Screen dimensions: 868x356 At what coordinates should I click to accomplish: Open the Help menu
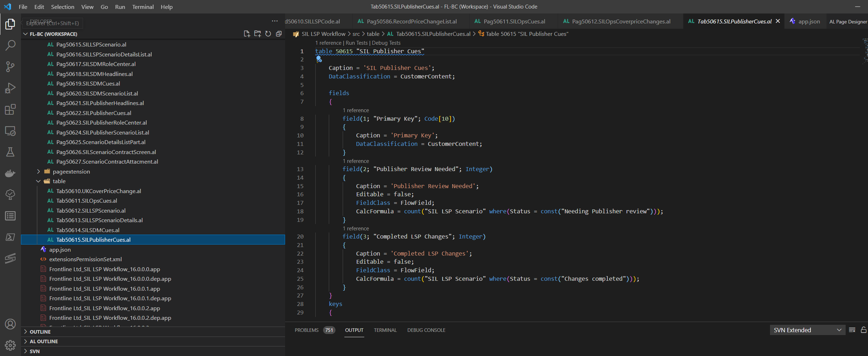pos(166,7)
